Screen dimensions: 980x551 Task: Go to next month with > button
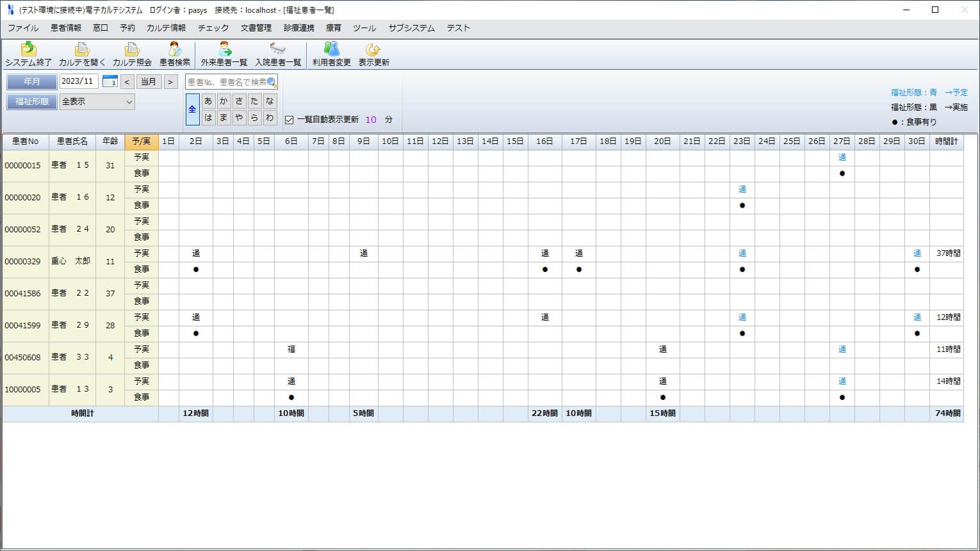pyautogui.click(x=170, y=82)
